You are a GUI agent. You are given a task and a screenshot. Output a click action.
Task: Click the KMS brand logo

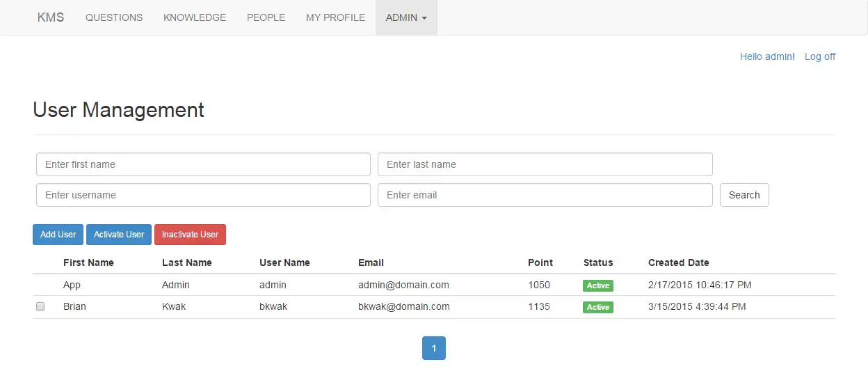(51, 17)
